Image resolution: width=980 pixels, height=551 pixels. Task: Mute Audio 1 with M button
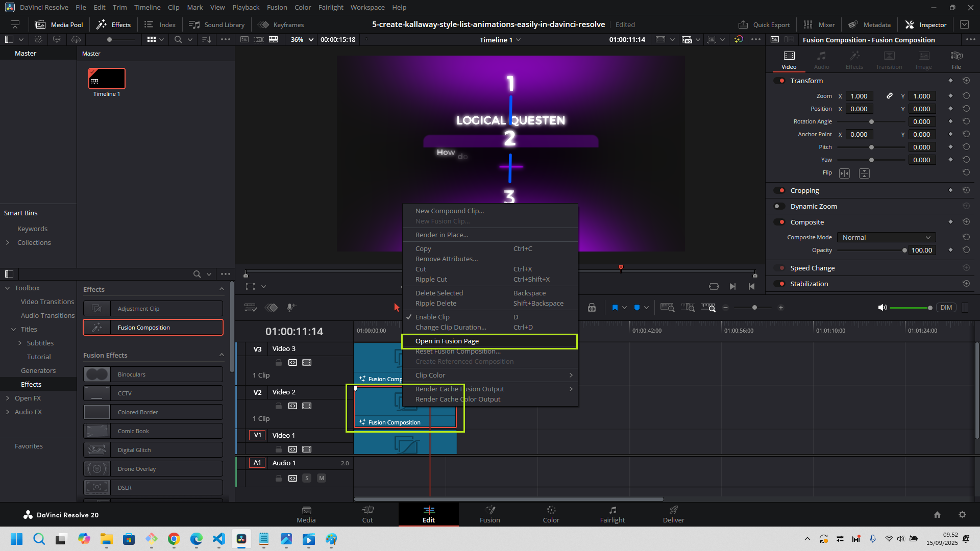(x=322, y=479)
